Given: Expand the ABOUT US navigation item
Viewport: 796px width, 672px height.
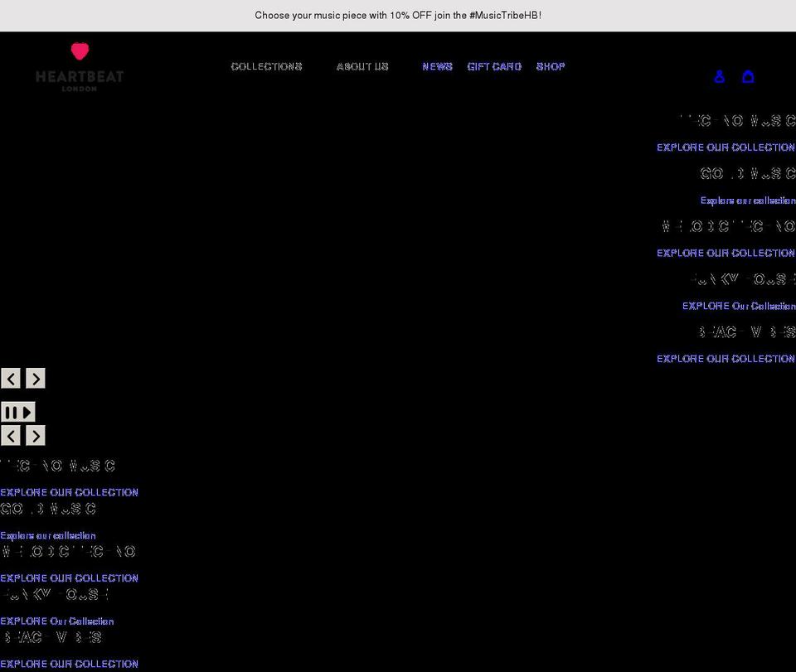Looking at the screenshot, I should (x=362, y=66).
